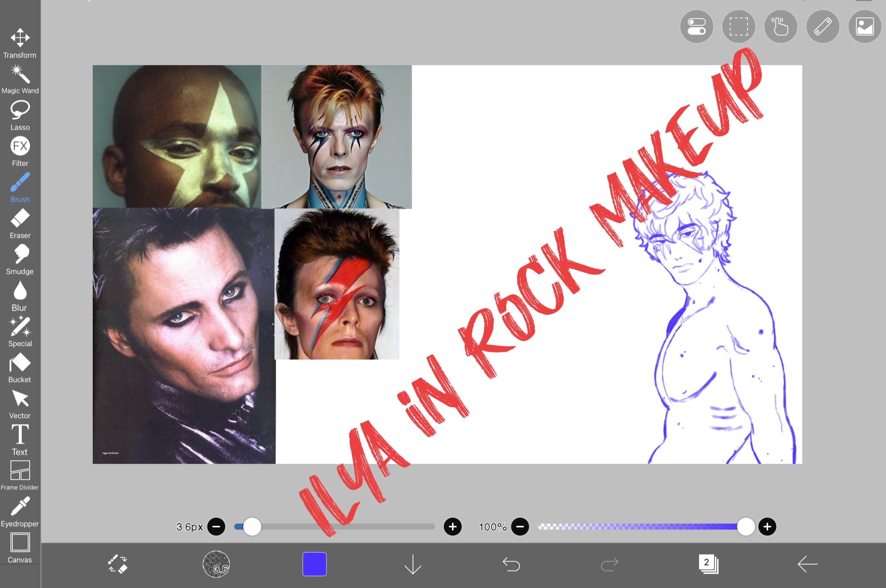Choose the Vector tool
This screenshot has width=886, height=588.
(20, 404)
